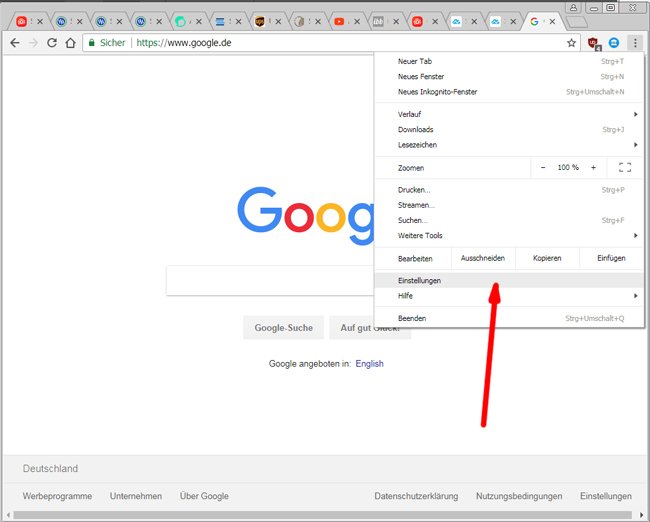Image resolution: width=650 pixels, height=522 pixels.
Task: Expand the Lesezeichen submenu
Action: coord(509,145)
